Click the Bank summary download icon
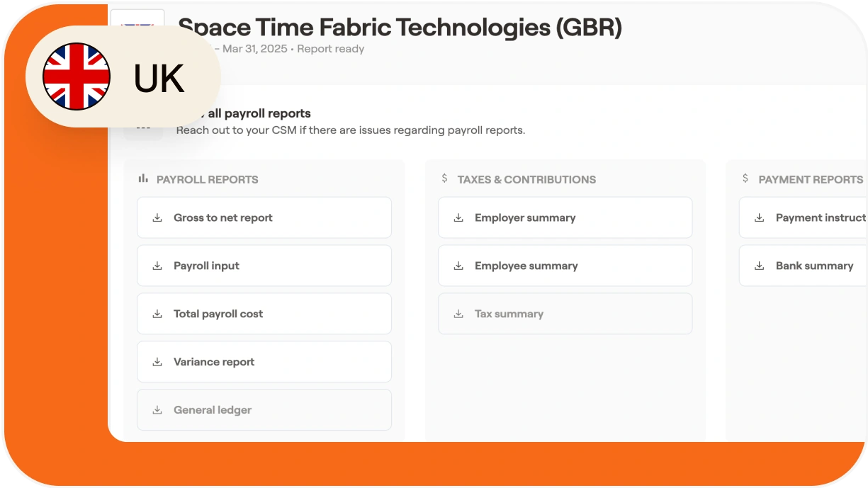 pos(760,266)
